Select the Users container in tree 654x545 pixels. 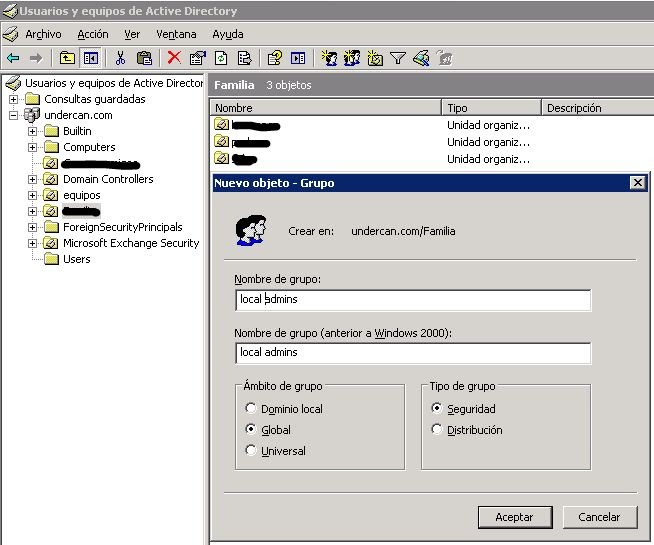77,259
